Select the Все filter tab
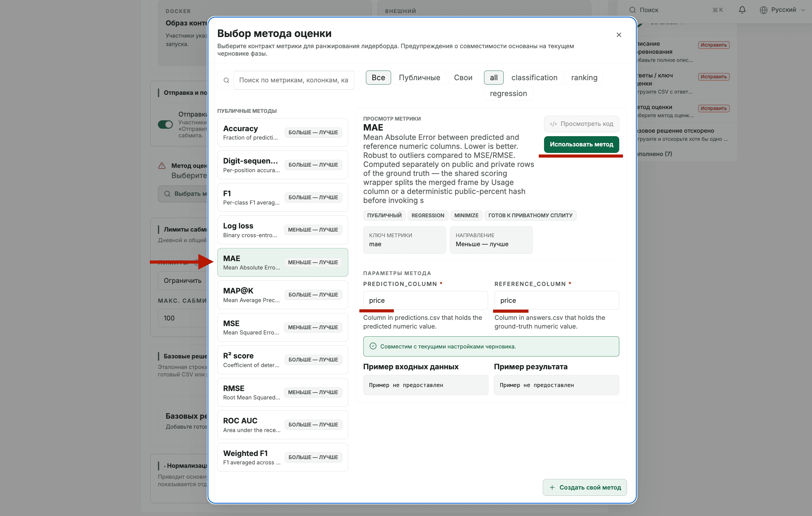Viewport: 812px width, 516px height. (378, 78)
